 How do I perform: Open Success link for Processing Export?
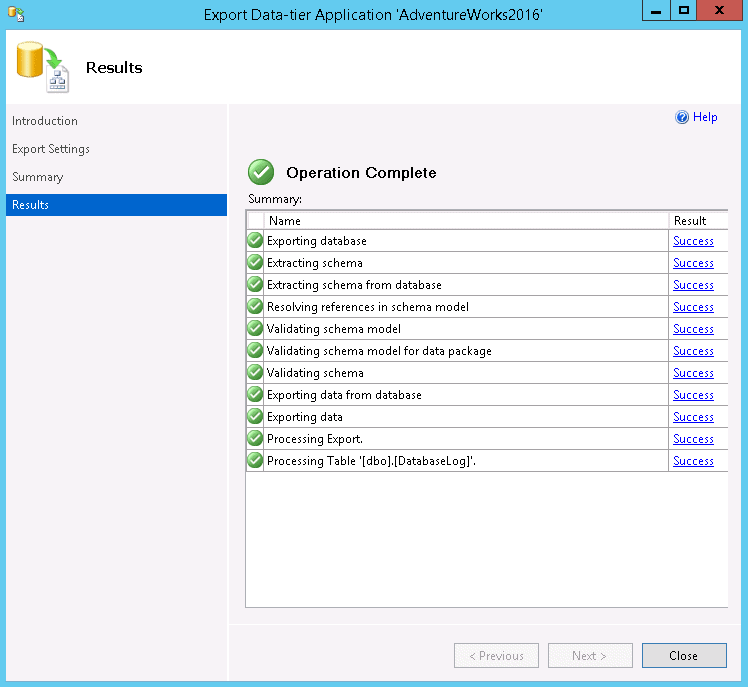[x=693, y=439]
